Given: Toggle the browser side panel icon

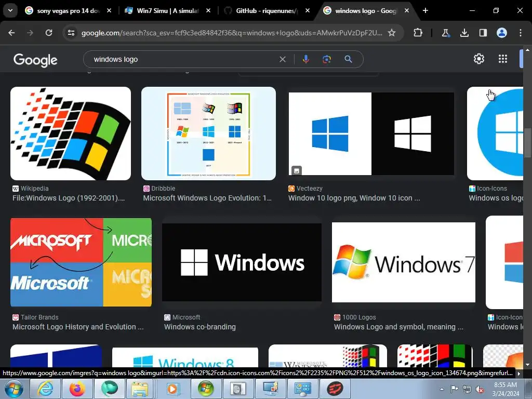Looking at the screenshot, I should [483, 33].
